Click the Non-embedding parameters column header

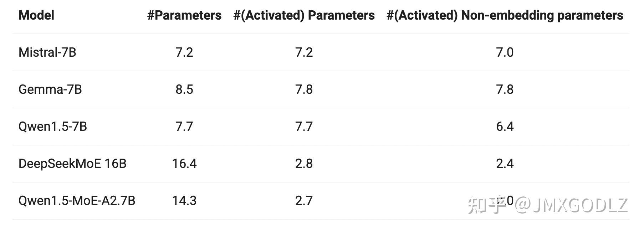[505, 15]
